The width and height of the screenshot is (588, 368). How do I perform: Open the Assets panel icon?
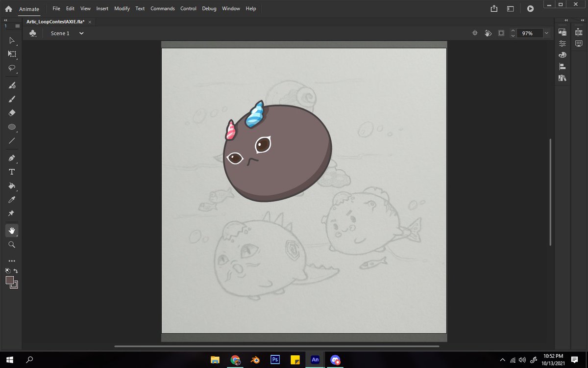point(563,32)
